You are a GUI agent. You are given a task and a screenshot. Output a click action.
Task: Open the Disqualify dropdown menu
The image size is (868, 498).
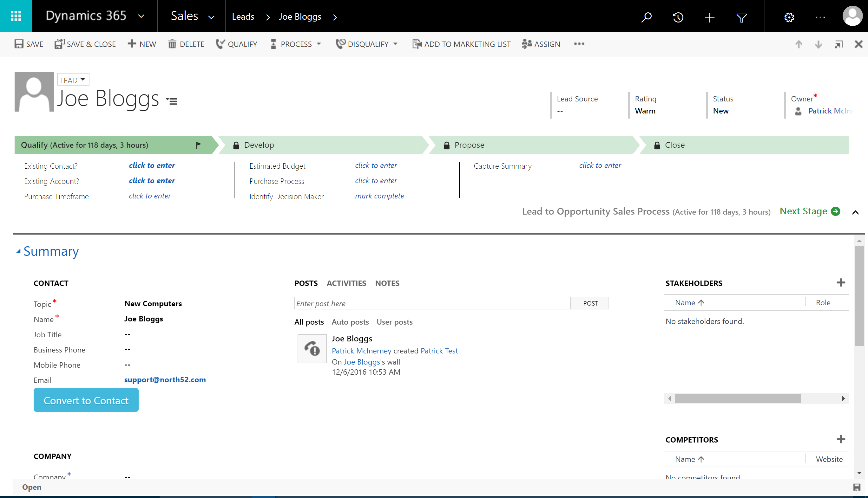point(367,44)
